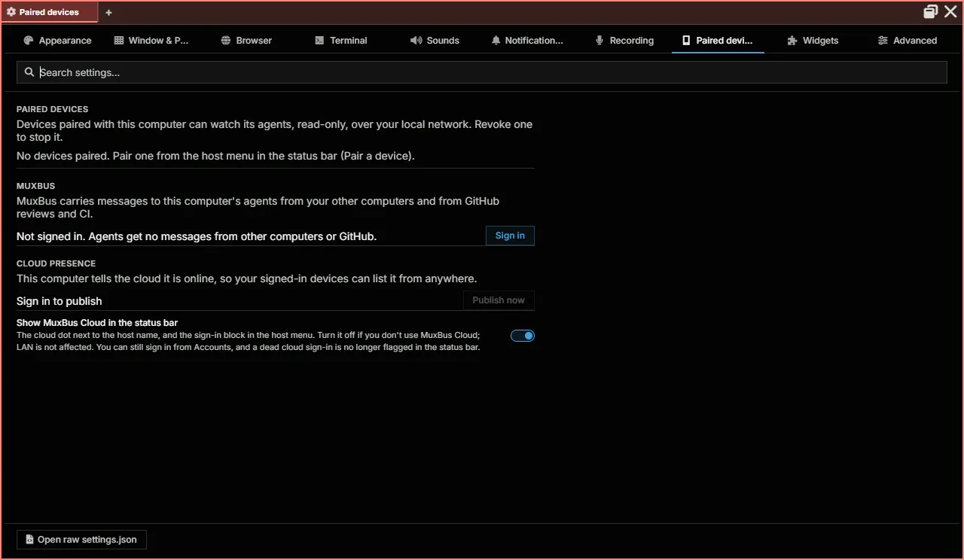Select the Terminal settings tab

341,41
